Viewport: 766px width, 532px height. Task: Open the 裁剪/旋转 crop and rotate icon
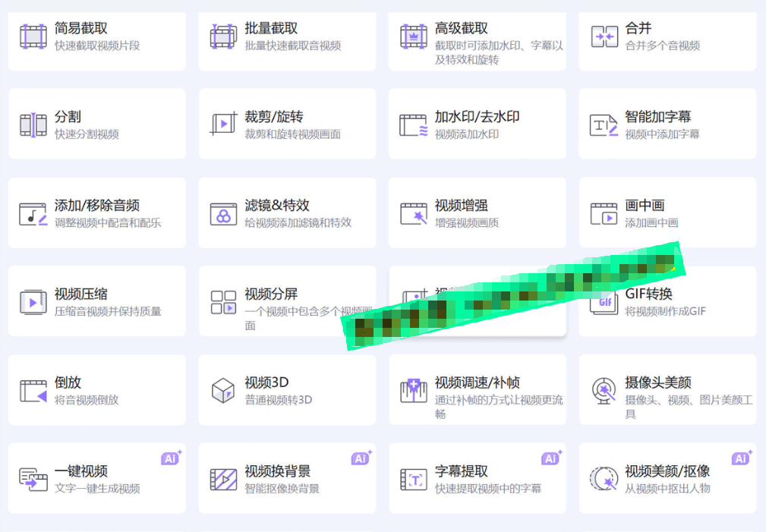click(x=223, y=124)
